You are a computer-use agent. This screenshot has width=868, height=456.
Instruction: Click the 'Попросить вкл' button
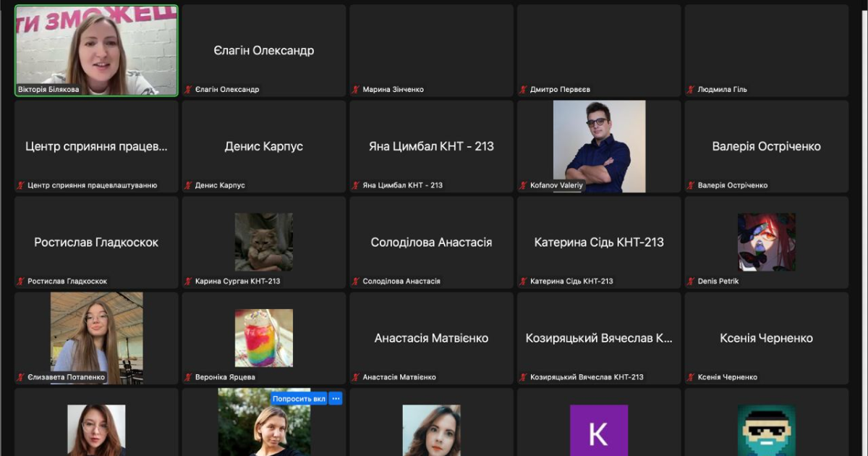click(299, 399)
